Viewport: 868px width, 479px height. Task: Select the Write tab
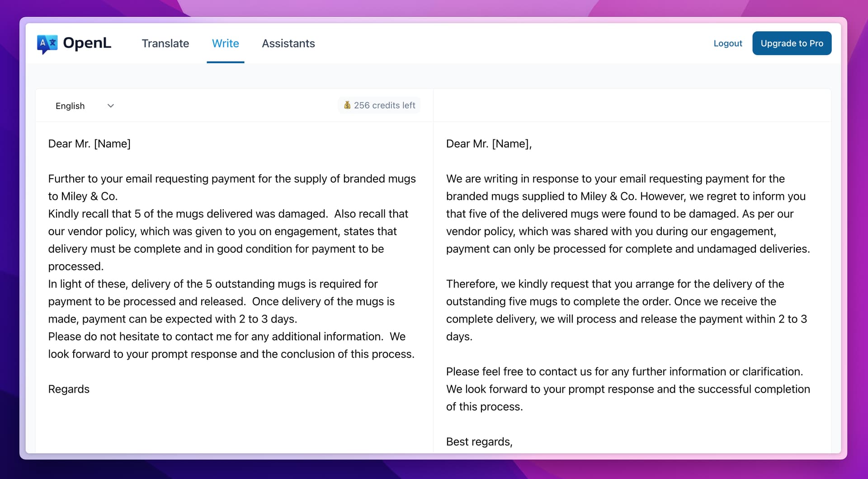(x=225, y=43)
